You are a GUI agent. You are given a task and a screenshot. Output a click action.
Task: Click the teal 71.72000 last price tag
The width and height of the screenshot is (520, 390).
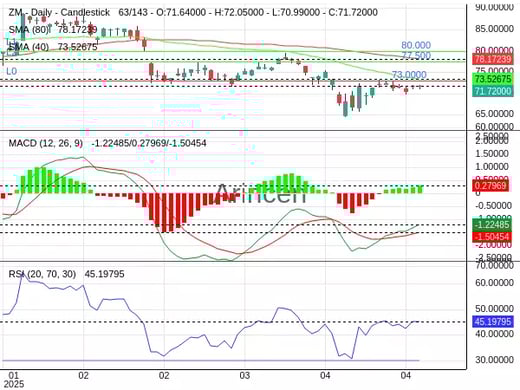[x=493, y=91]
